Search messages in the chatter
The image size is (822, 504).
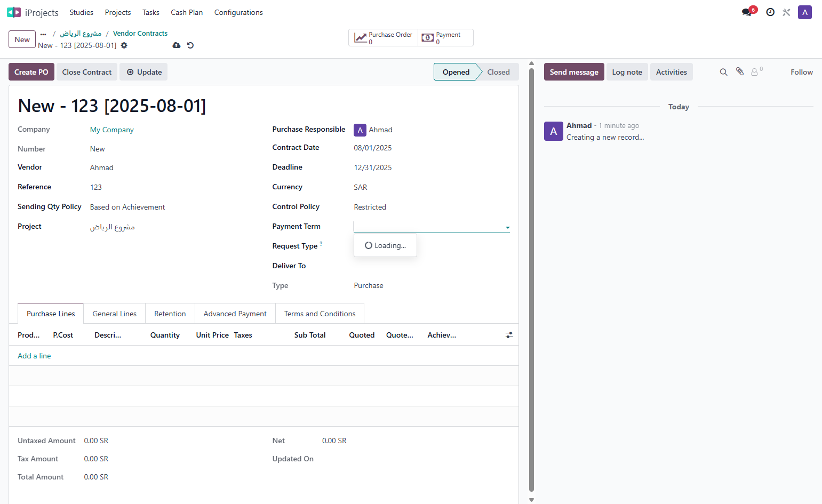723,72
